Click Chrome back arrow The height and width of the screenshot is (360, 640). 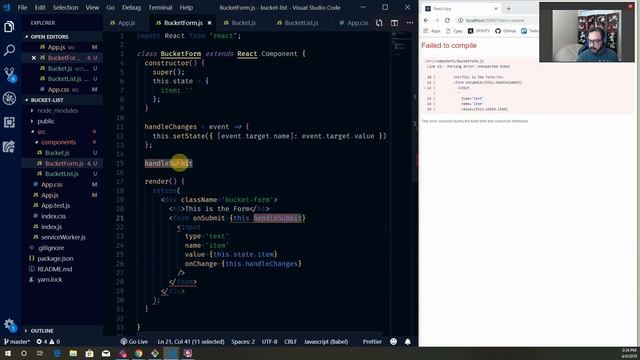click(x=426, y=20)
